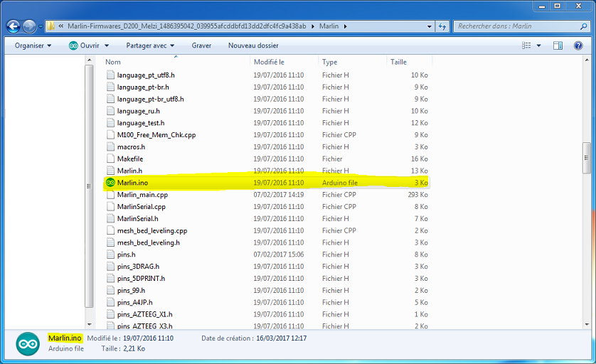Click file name pins_99.h

point(131,291)
